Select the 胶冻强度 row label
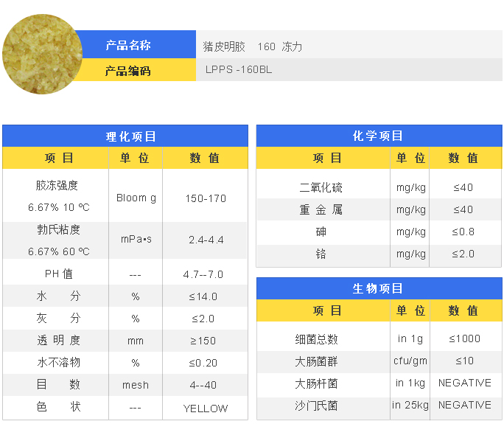504x424 pixels. (x=57, y=185)
